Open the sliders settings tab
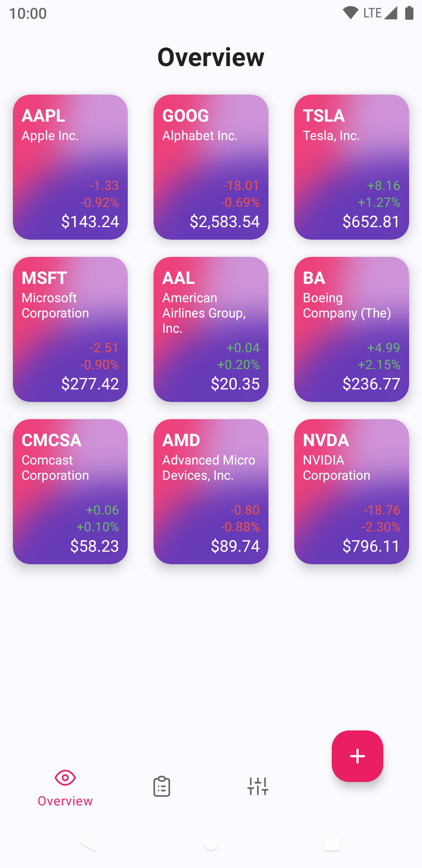 (258, 786)
